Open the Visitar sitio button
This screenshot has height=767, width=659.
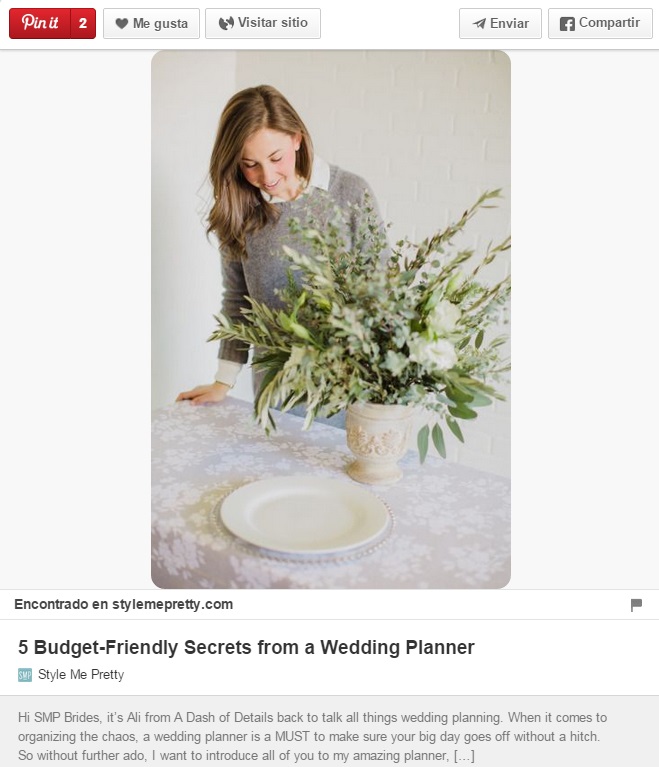(x=263, y=23)
